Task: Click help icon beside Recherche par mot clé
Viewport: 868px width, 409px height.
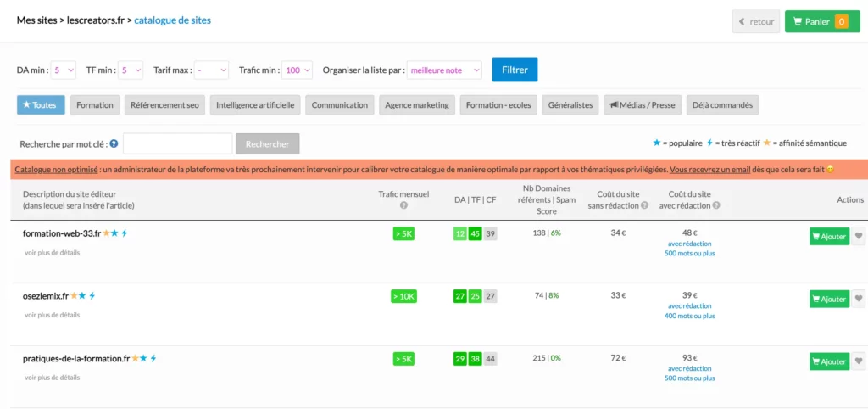Action: point(114,143)
